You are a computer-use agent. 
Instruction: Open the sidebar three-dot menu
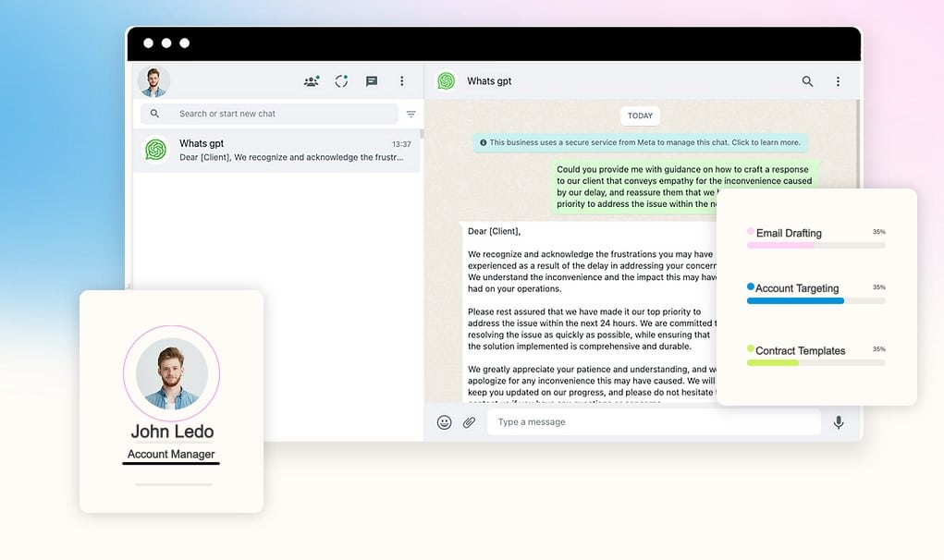click(401, 81)
